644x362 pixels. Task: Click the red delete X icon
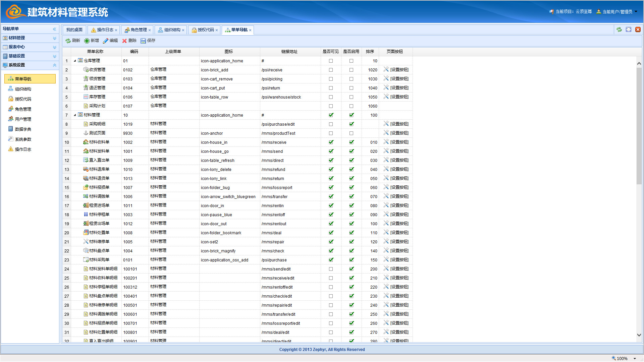[124, 41]
